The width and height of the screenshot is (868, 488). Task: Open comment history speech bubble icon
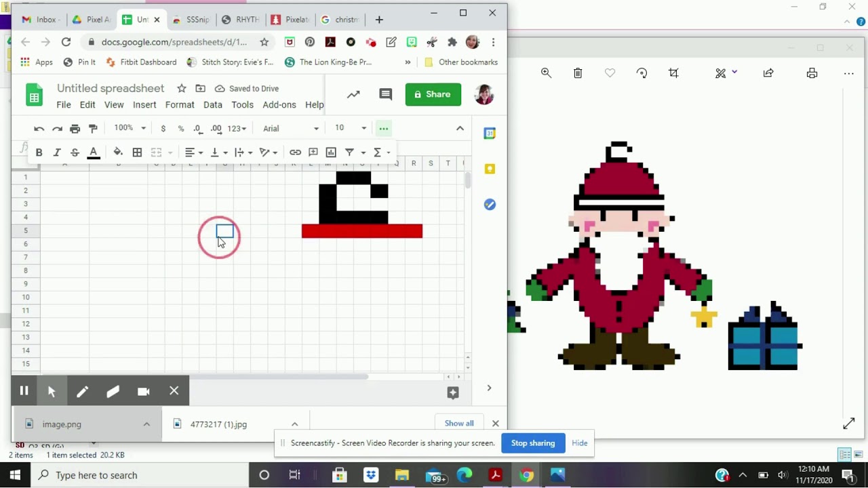(x=386, y=94)
